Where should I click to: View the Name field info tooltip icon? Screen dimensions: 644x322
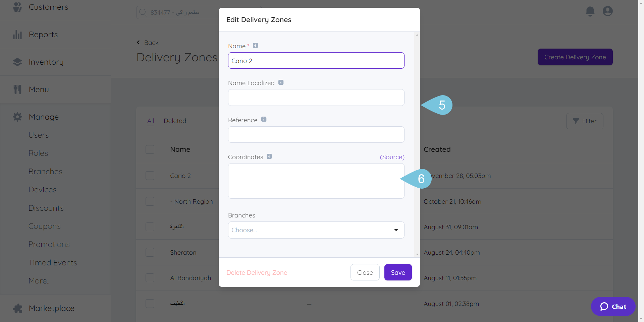coord(255,45)
